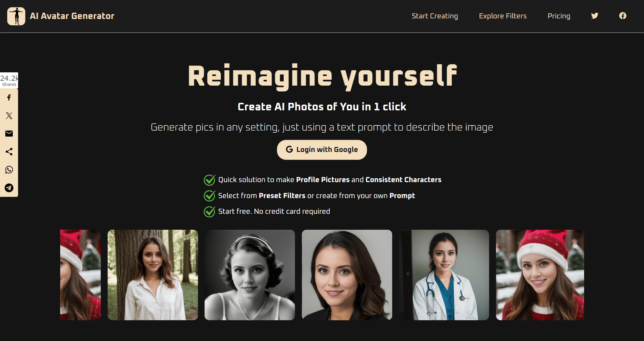Screen dimensions: 644x341
Task: Open the Santa hat portrait thumbnail
Action: click(x=540, y=275)
